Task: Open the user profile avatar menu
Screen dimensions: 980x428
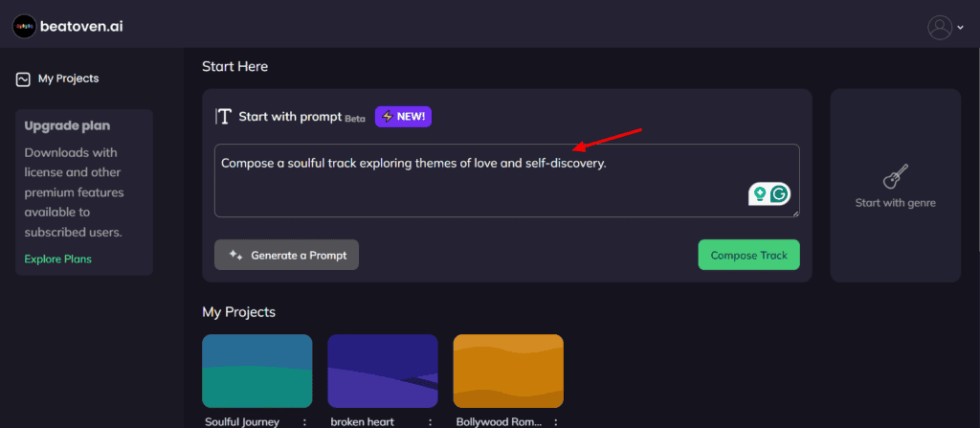Action: pyautogui.click(x=940, y=28)
